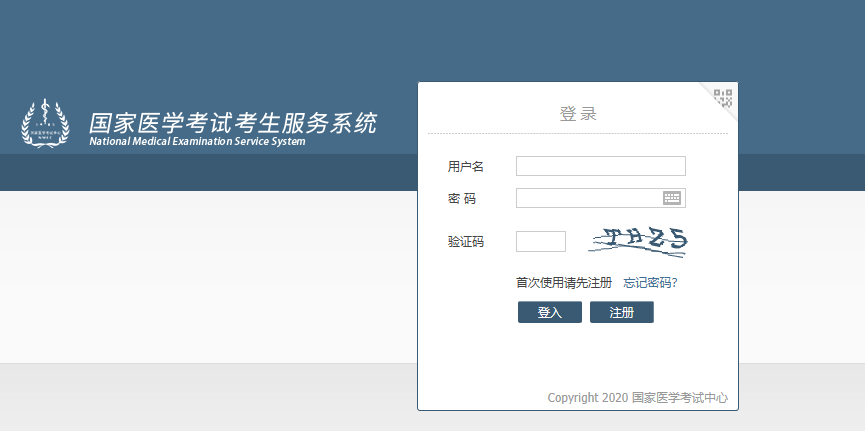Select the 验证码 captcha input box
This screenshot has width=865, height=431.
(541, 242)
